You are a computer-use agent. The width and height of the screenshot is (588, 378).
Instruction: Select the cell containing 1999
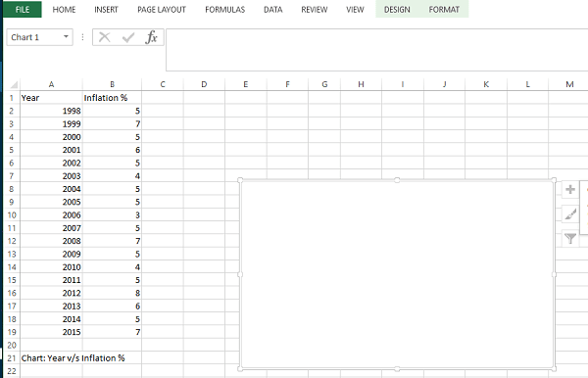click(x=51, y=124)
